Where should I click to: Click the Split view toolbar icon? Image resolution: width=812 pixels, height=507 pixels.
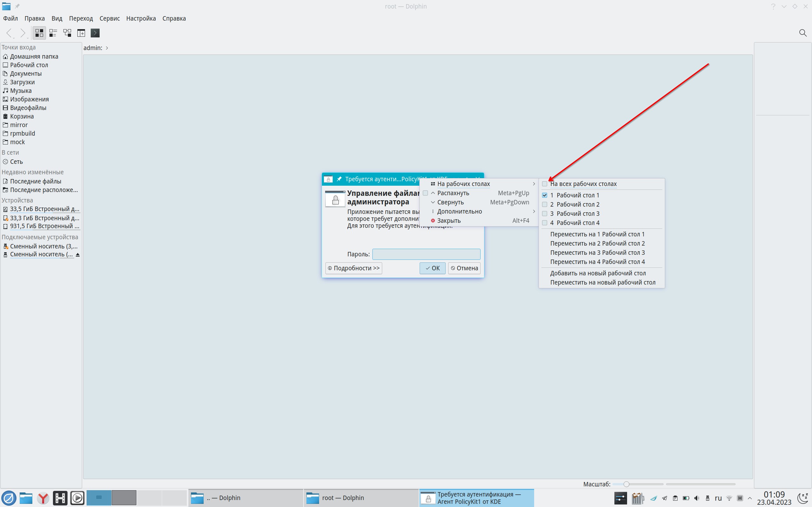coord(81,33)
